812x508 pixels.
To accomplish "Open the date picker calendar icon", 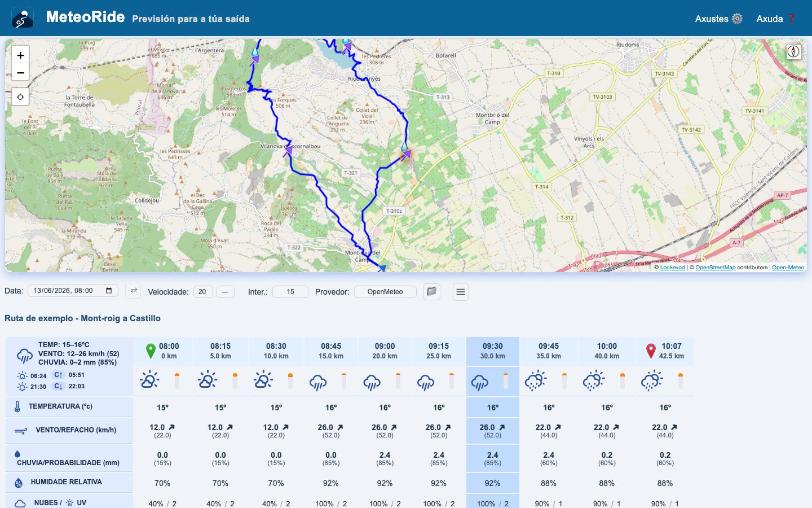I will click(109, 291).
